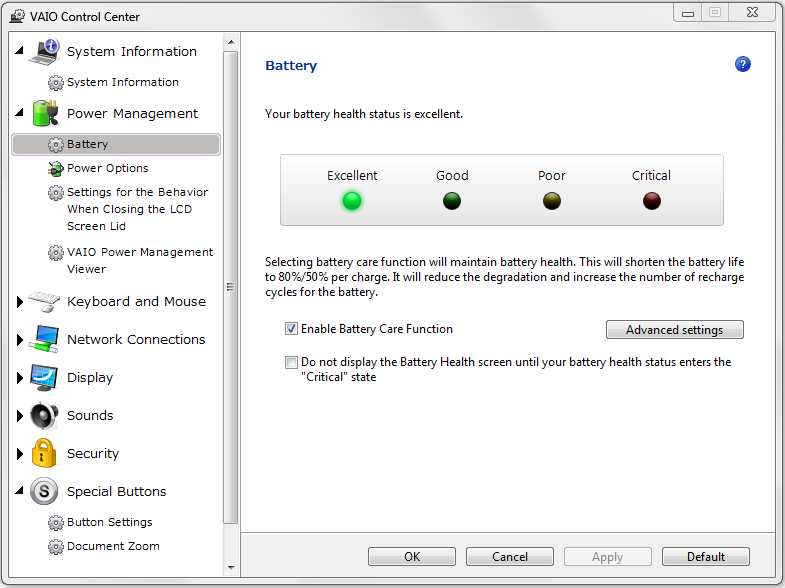Close the VAIO Control Center window
This screenshot has width=785, height=588.
752,13
